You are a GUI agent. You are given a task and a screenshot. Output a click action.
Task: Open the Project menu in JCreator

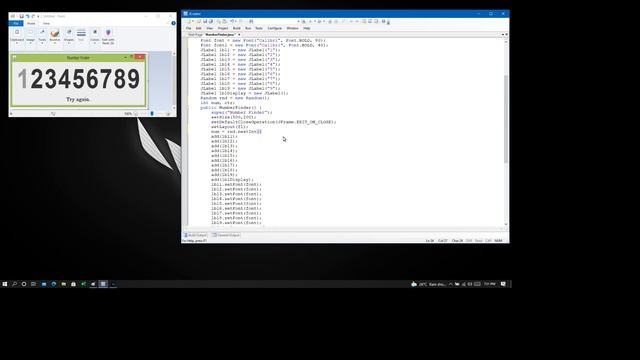[x=223, y=28]
